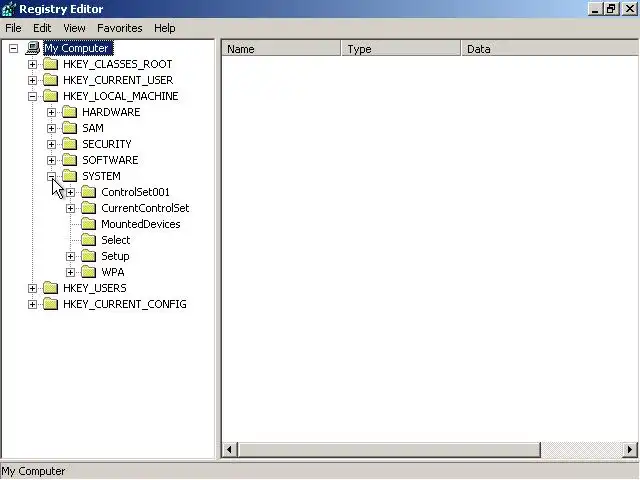Click the HKEY_CURRENT_CONFIG folder icon
The height and width of the screenshot is (480, 640).
(51, 304)
